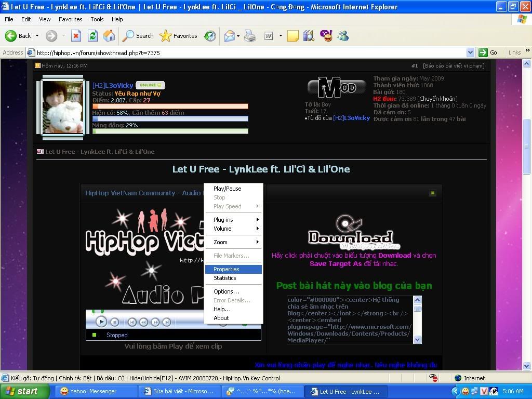Viewport: 532px width, 399px height.
Task: Switch to Sửa bài viết taskbar window
Action: click(x=179, y=391)
